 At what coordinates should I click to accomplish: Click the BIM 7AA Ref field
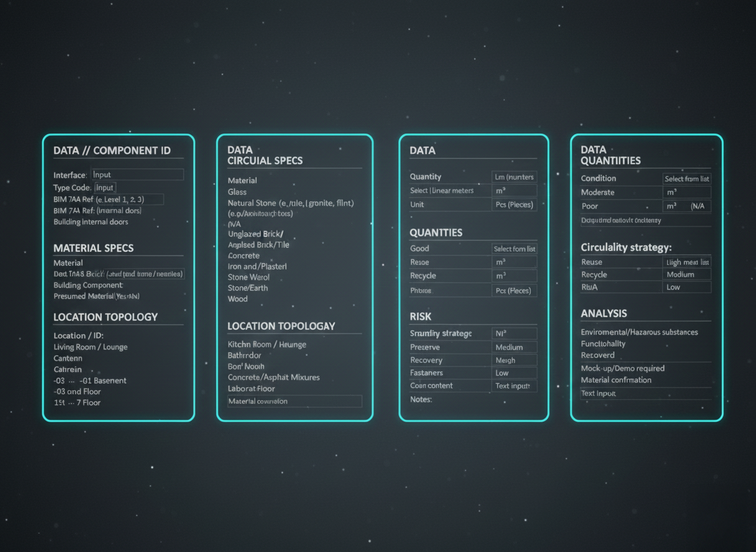click(x=128, y=199)
